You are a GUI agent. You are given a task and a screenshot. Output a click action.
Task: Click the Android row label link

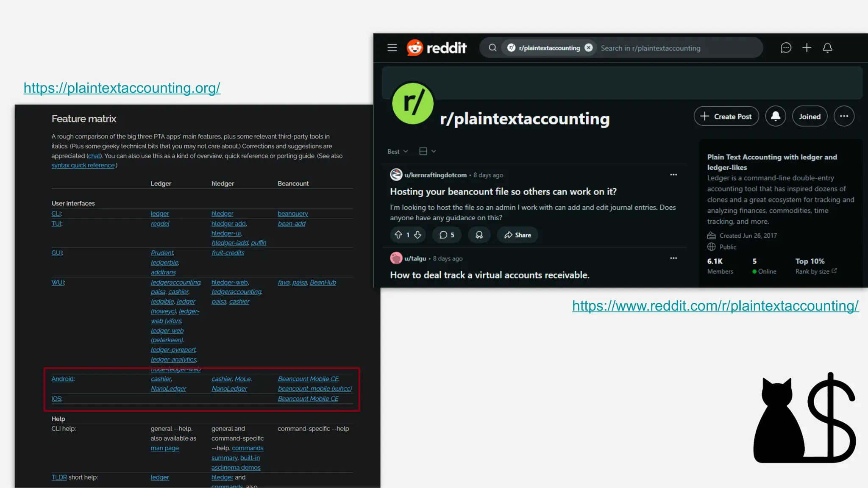(63, 379)
